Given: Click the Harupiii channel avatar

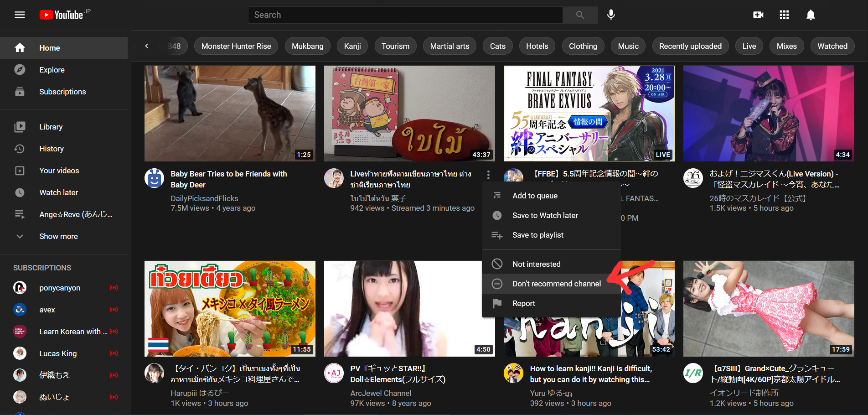Looking at the screenshot, I should tap(154, 373).
